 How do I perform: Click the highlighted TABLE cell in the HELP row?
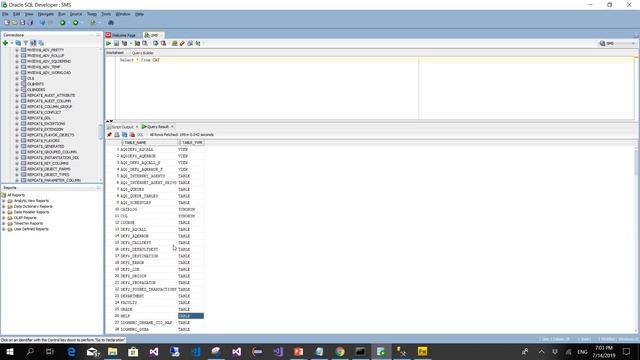point(191,316)
